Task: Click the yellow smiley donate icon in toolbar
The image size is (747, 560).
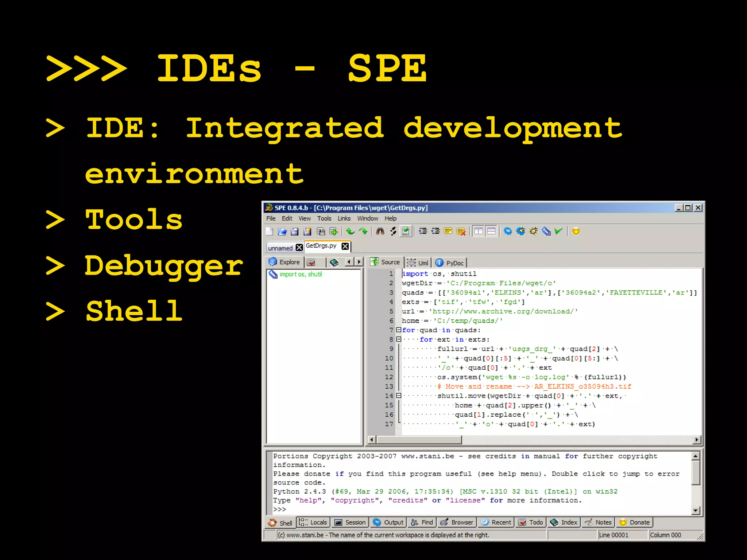Action: (x=576, y=231)
